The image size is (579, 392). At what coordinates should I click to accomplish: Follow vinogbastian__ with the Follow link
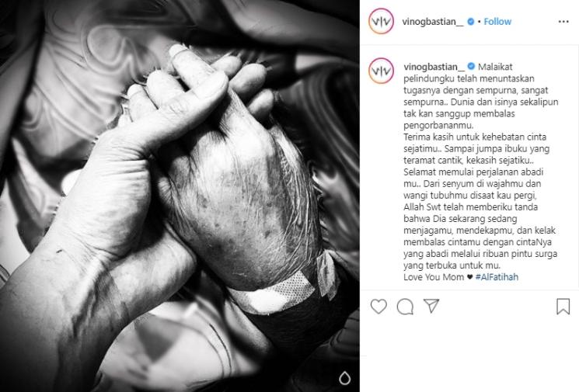pyautogui.click(x=497, y=22)
